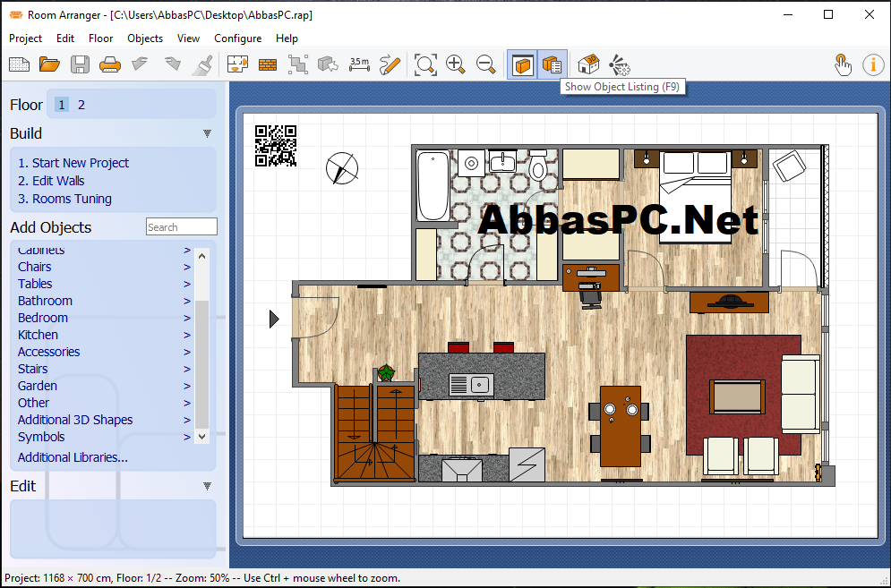Collapse the Edit section arrow
This screenshot has width=891, height=588.
(x=208, y=486)
